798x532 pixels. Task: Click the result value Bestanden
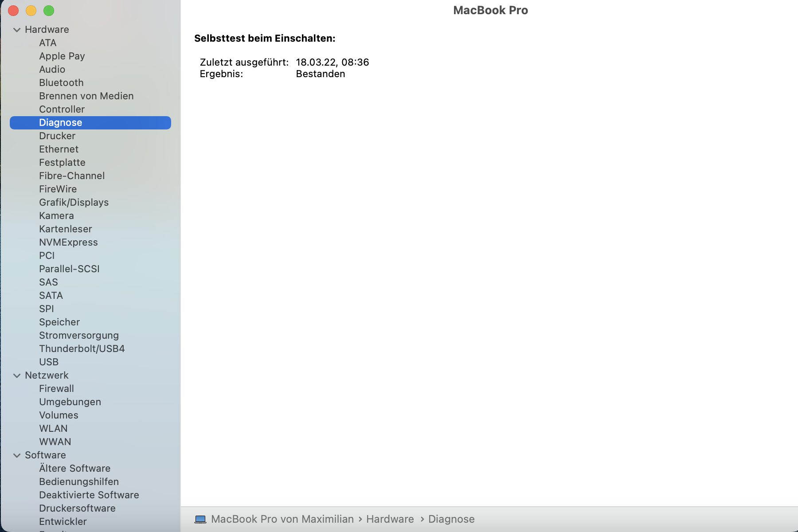click(321, 74)
